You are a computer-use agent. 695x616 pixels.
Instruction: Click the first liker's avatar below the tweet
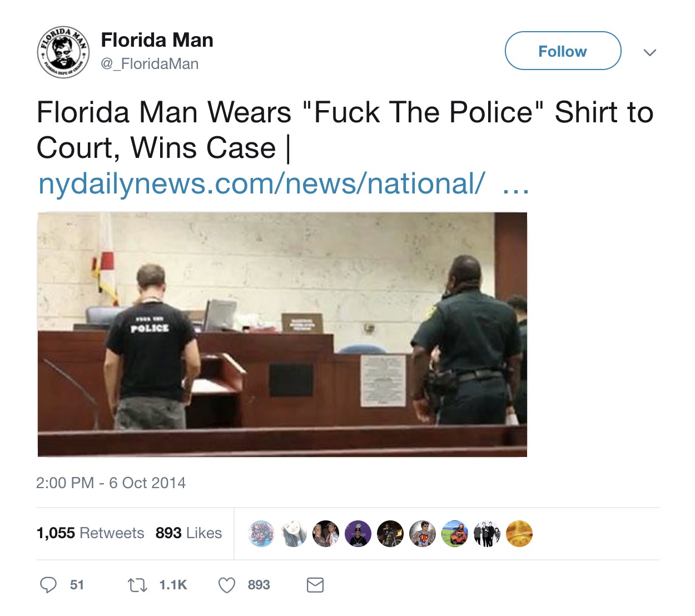coord(261,534)
